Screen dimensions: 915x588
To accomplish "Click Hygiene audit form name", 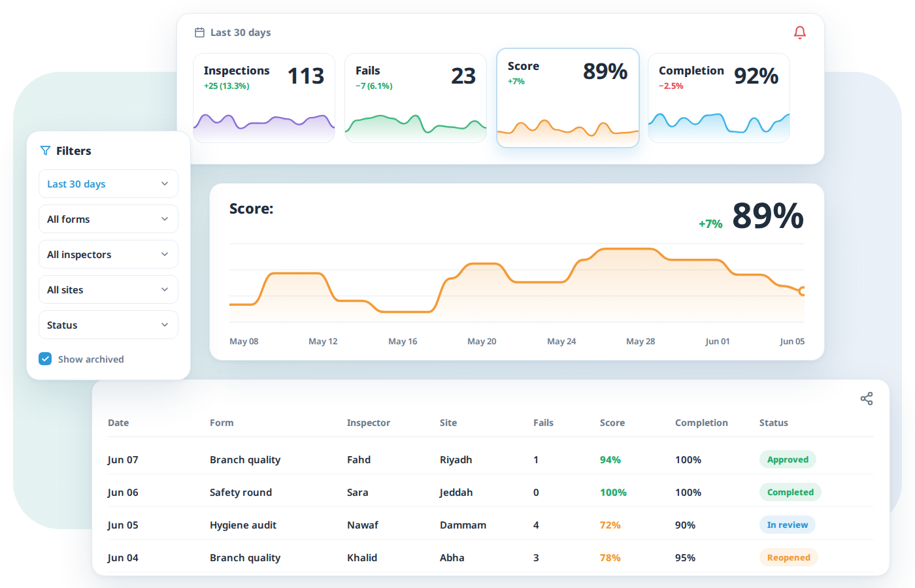I will tap(243, 525).
